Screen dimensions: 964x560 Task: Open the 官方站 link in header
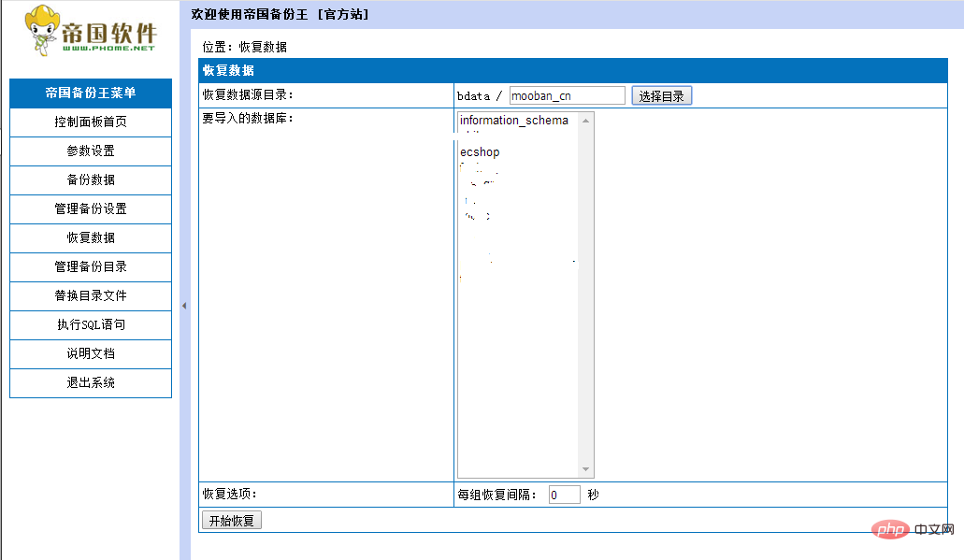pyautogui.click(x=342, y=14)
